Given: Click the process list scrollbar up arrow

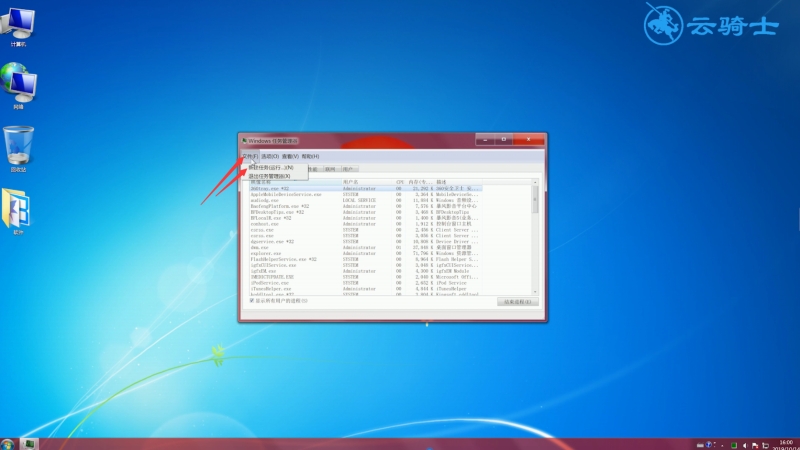Looking at the screenshot, I should point(535,182).
